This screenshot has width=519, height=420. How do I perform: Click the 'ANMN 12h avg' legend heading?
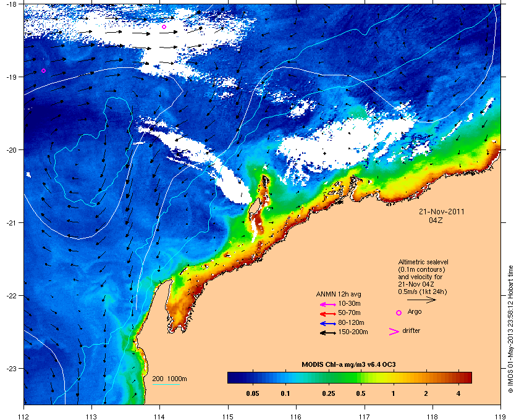tap(339, 294)
